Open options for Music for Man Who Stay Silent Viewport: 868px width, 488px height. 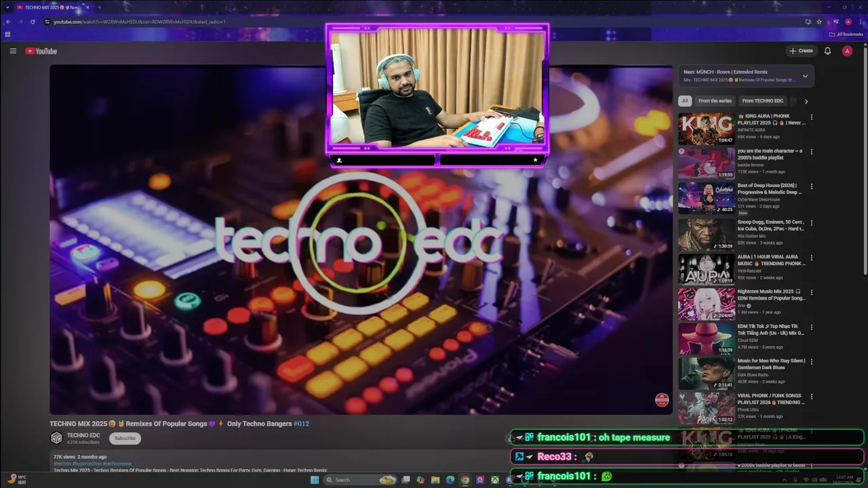(x=811, y=361)
